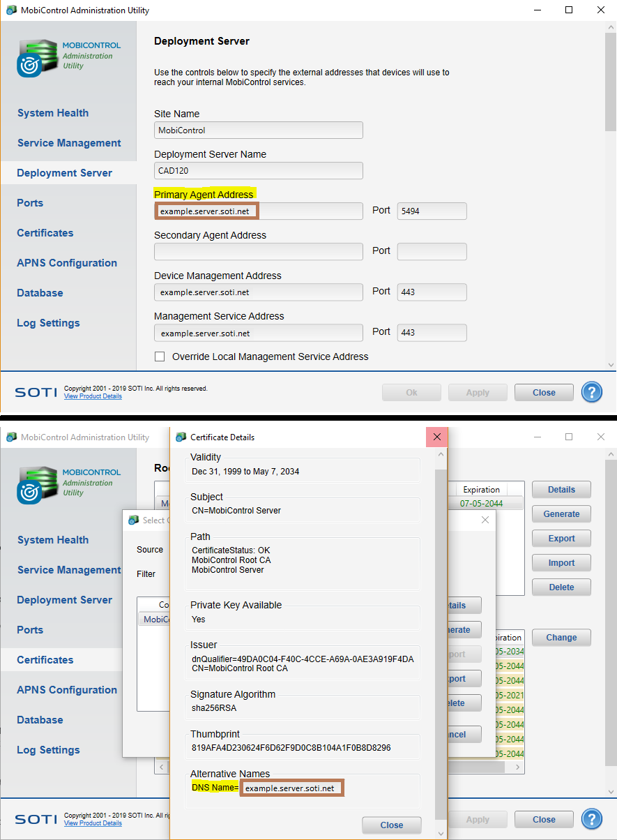Click the scroll-down arrow in Certificate Details
This screenshot has width=617, height=840.
440,832
